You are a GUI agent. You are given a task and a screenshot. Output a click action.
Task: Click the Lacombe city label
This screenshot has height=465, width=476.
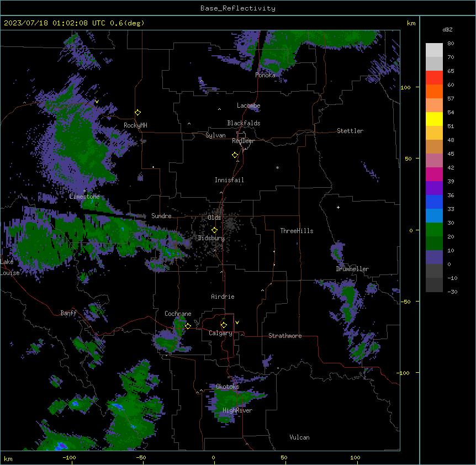[248, 105]
